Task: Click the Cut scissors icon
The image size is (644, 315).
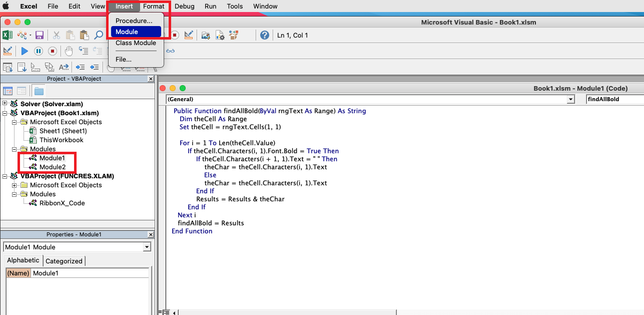Action: 57,35
